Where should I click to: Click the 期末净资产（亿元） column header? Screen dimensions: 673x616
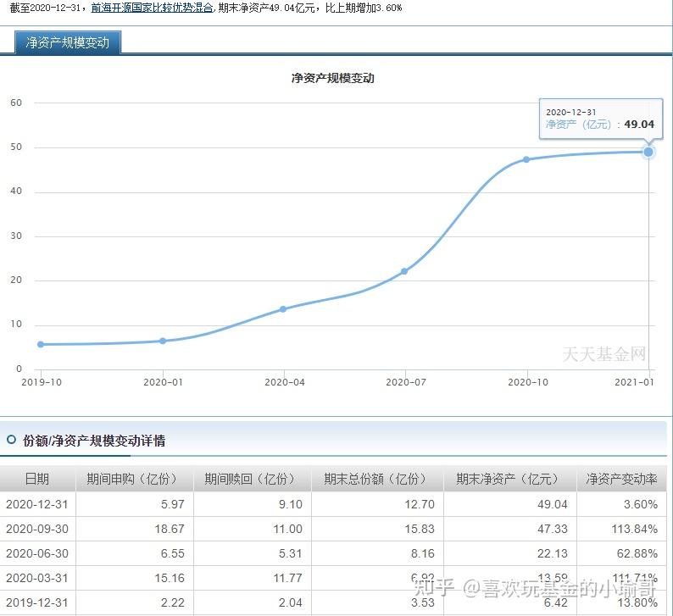510,479
